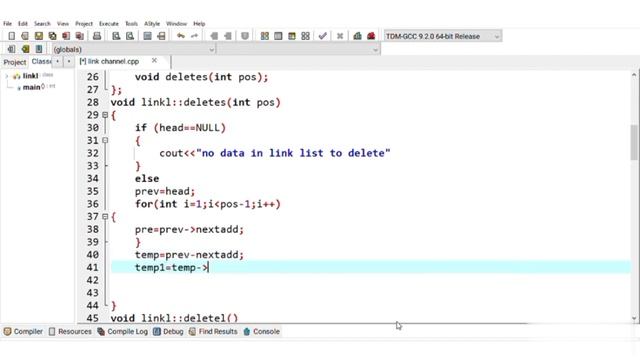Click the 'for(int i=1;i<pos-1;i++)' line
The height and width of the screenshot is (360, 640).
(208, 204)
